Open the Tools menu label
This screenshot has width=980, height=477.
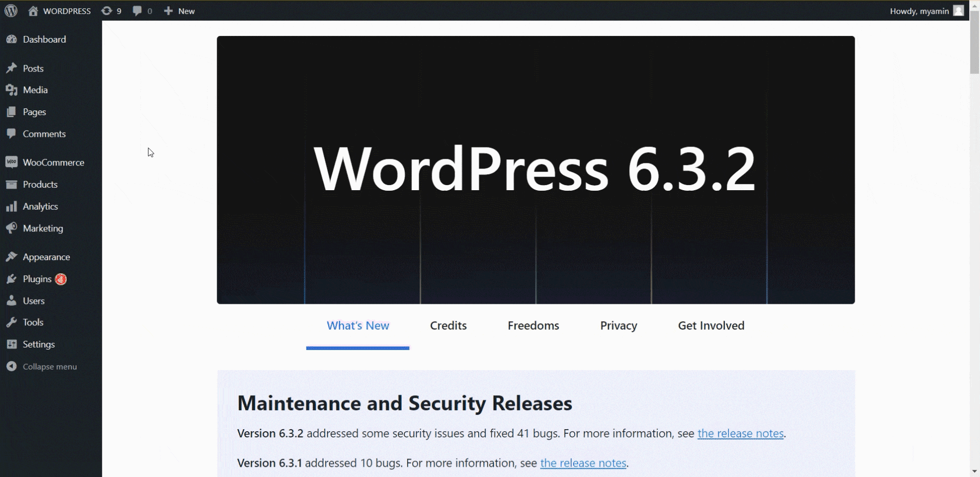coord(33,322)
